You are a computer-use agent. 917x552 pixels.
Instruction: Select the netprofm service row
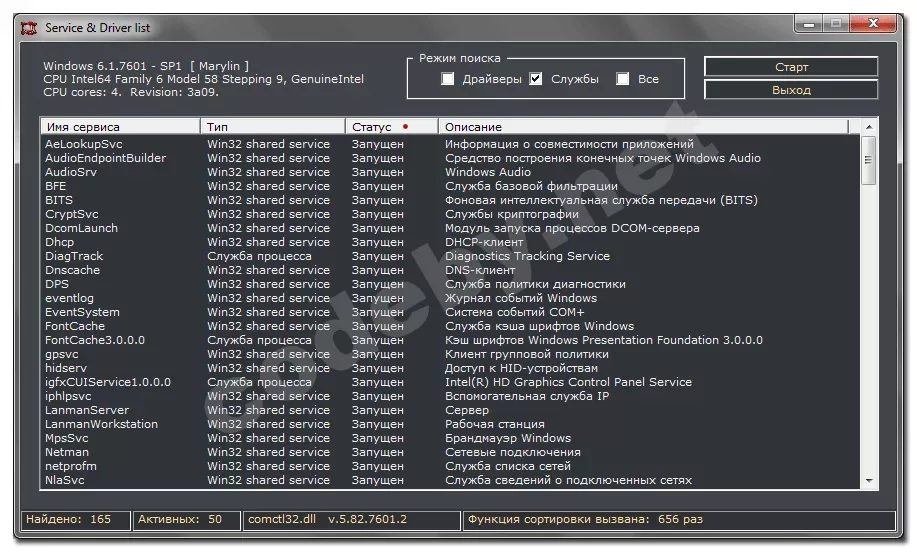coord(450,467)
